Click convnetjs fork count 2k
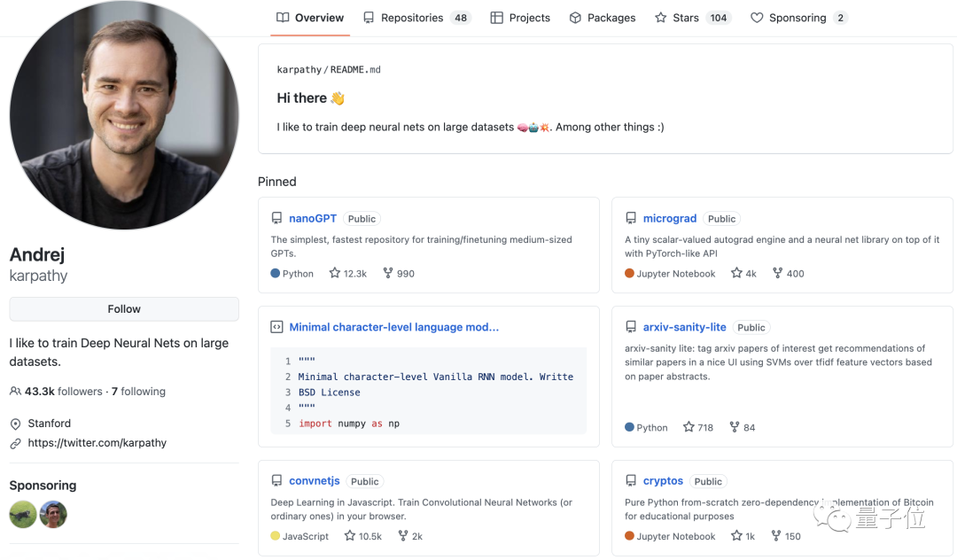The width and height of the screenshot is (957, 560). [x=410, y=536]
